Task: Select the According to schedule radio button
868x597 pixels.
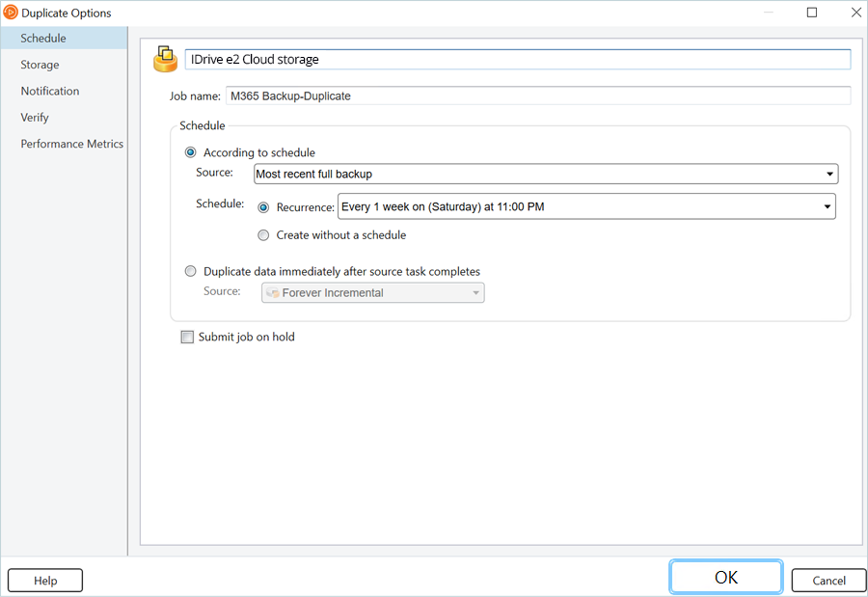Action: tap(191, 152)
